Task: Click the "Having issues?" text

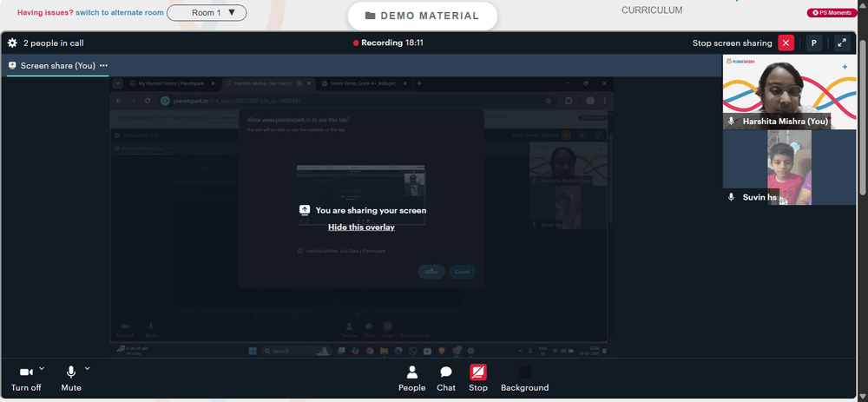Action: coord(45,13)
